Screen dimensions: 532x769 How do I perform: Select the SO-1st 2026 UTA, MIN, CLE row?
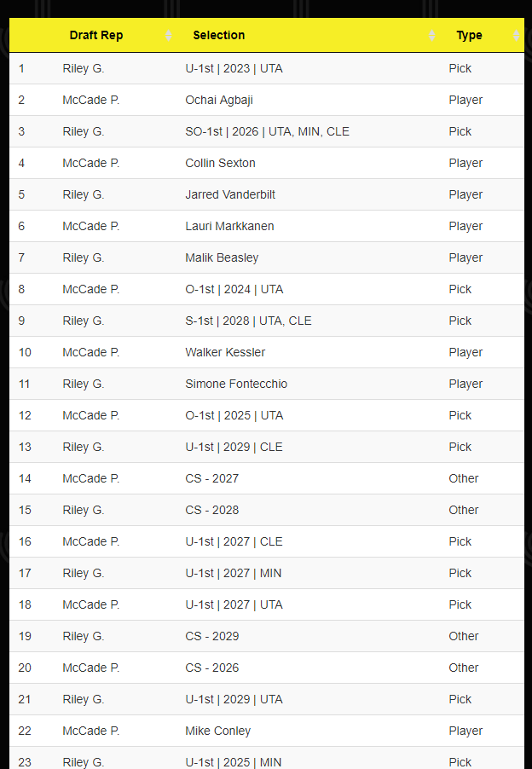[x=267, y=131]
